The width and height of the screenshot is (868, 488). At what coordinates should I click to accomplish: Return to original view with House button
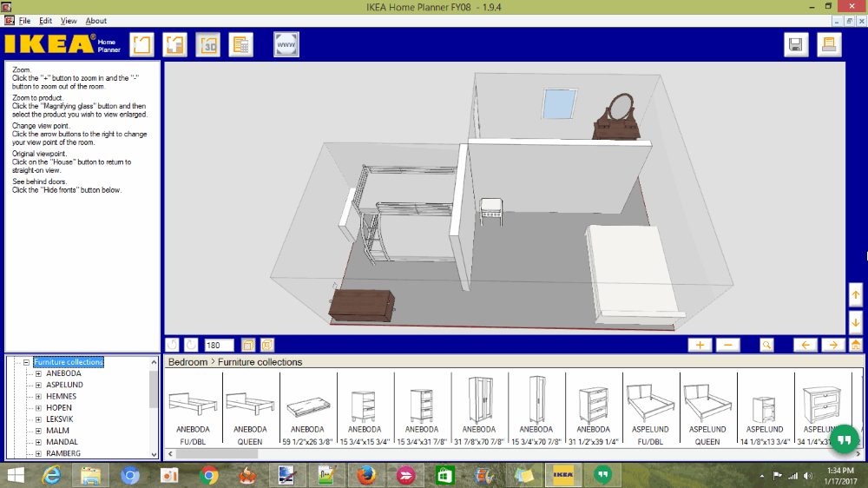point(856,345)
